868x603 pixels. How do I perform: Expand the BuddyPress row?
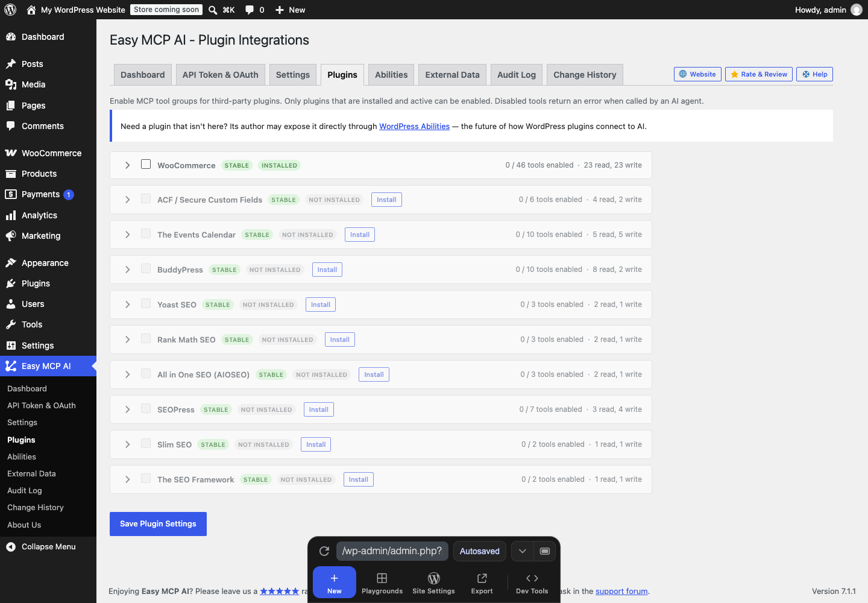click(127, 270)
